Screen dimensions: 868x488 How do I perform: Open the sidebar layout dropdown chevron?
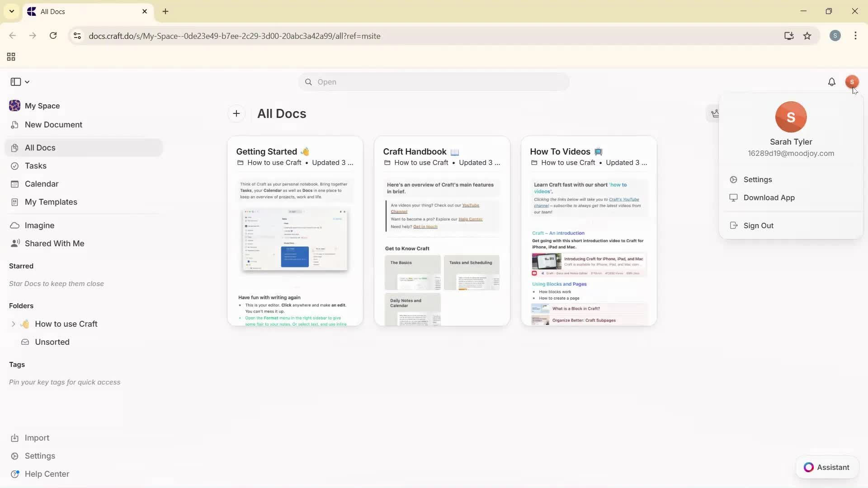click(27, 82)
